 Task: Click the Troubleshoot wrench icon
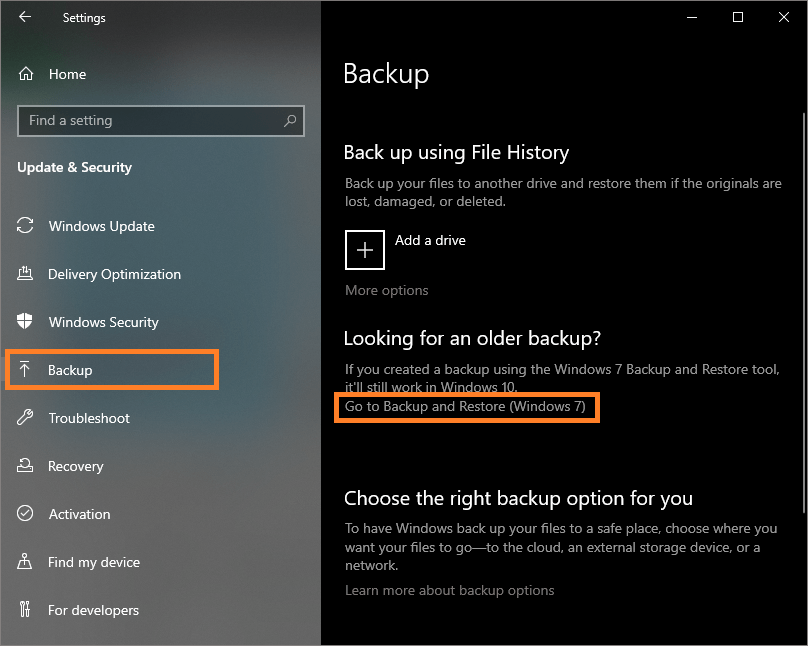25,417
